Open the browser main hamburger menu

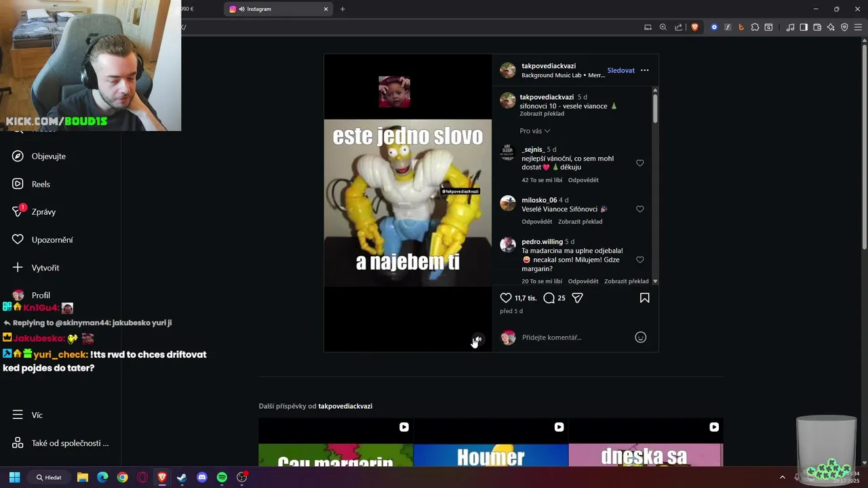tap(858, 27)
